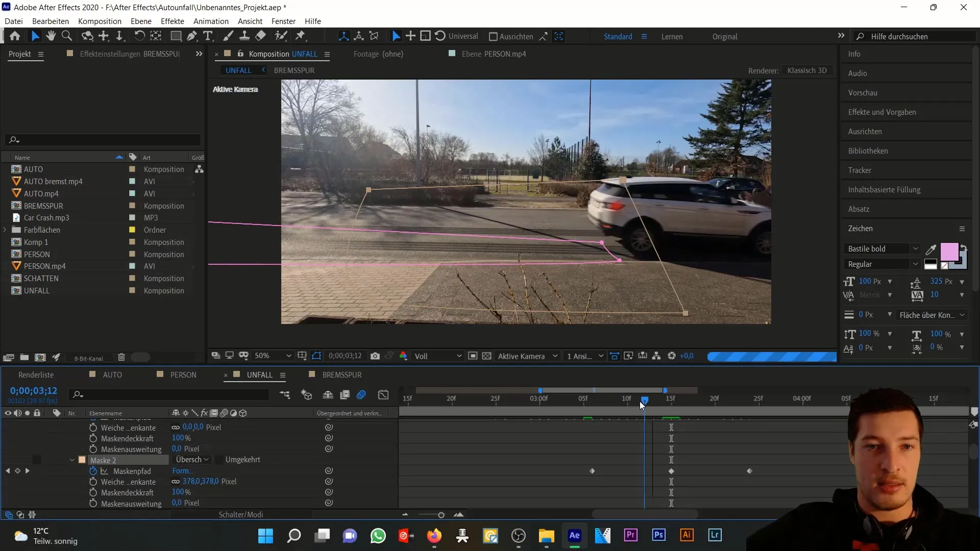
Task: Select the Type text tool
Action: [x=208, y=36]
